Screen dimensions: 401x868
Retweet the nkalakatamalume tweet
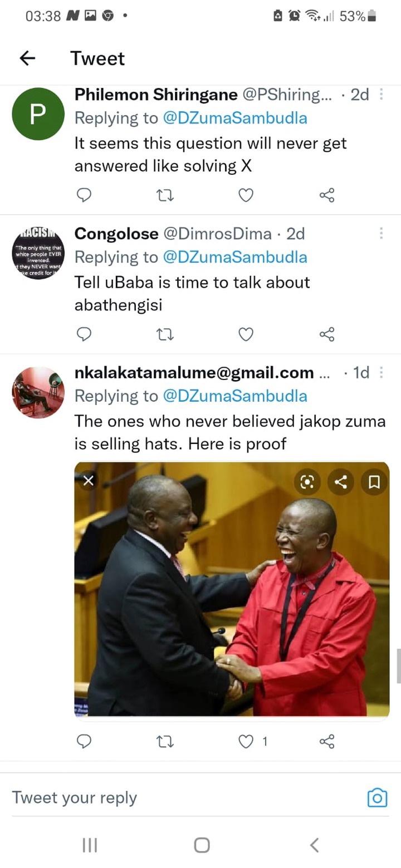[x=165, y=741]
